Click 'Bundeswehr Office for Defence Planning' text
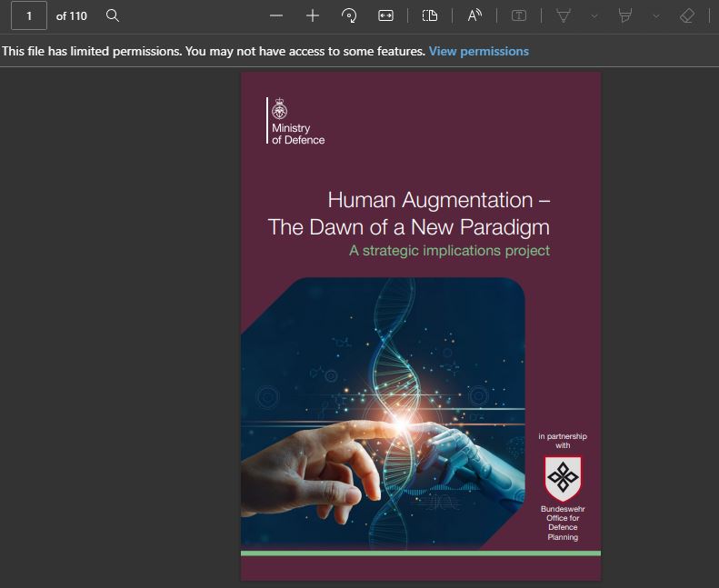 (x=563, y=523)
